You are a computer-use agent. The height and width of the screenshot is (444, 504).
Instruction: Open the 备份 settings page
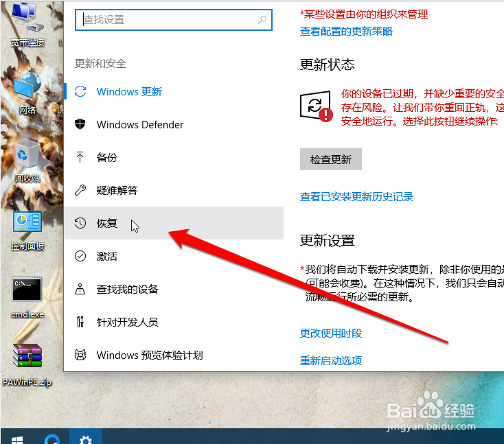(174, 157)
